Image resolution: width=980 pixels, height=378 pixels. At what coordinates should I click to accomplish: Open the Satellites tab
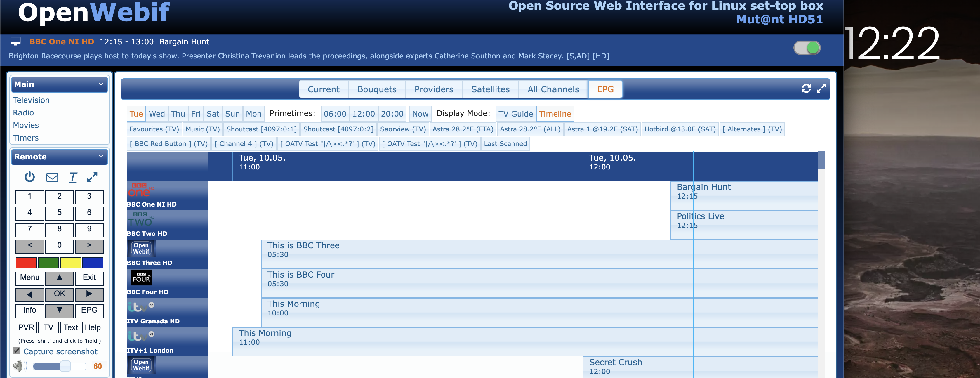(x=490, y=89)
